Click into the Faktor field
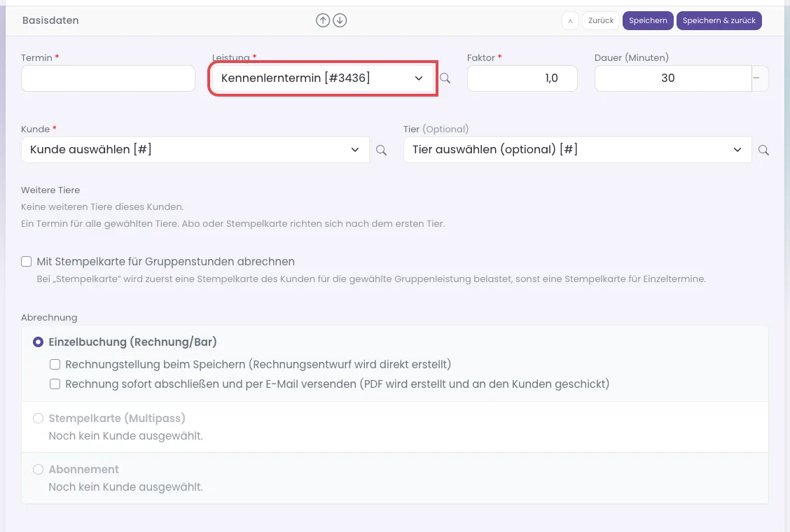 (x=522, y=78)
